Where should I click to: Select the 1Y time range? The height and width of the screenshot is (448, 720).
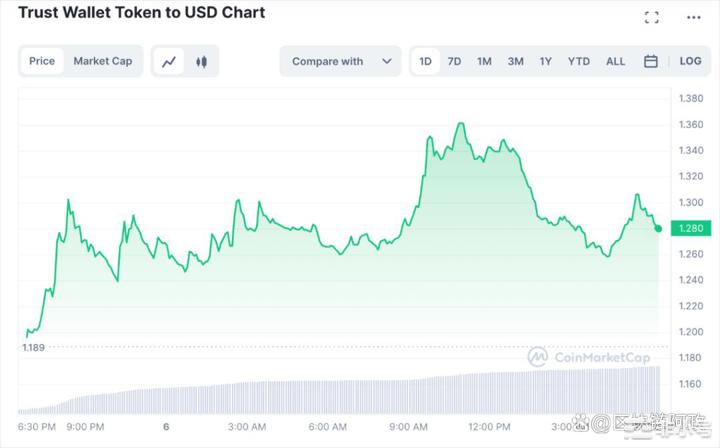tap(546, 61)
